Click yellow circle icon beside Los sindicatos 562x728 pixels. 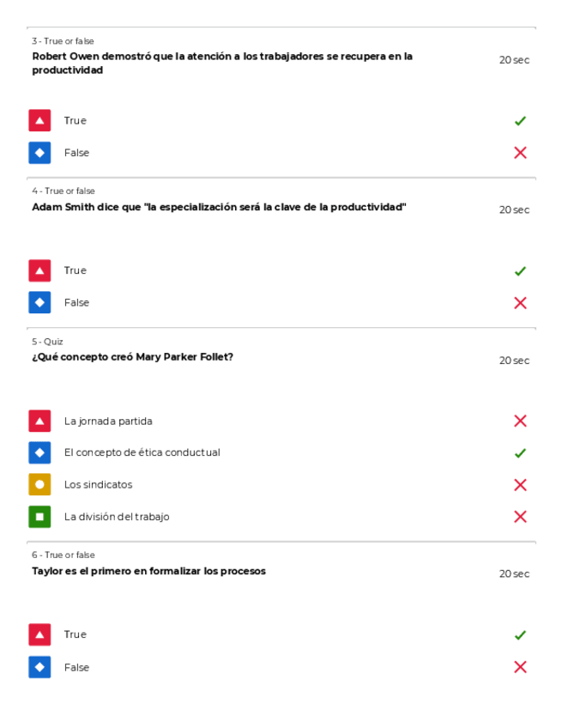39,484
